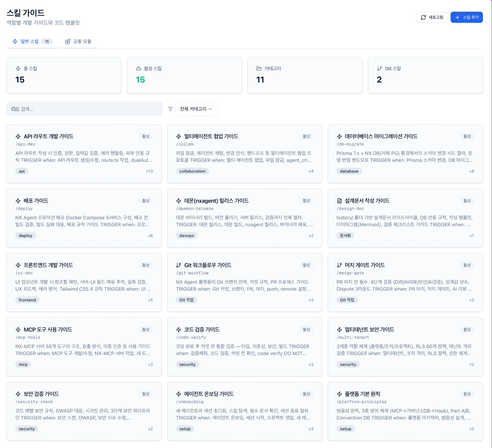Click the 스킬 추가 button

click(467, 17)
